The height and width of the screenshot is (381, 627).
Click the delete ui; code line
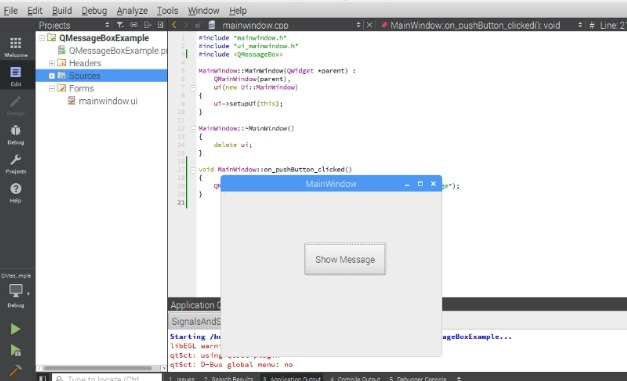232,145
